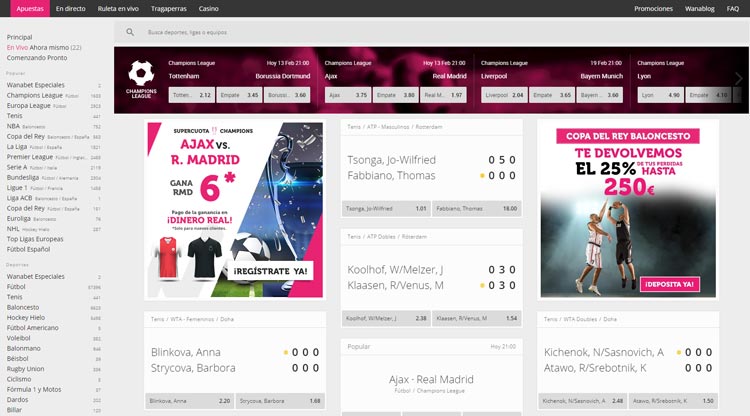
Task: Bet on Atawo, R/Srebotnik, K at 1.50
Action: (673, 401)
